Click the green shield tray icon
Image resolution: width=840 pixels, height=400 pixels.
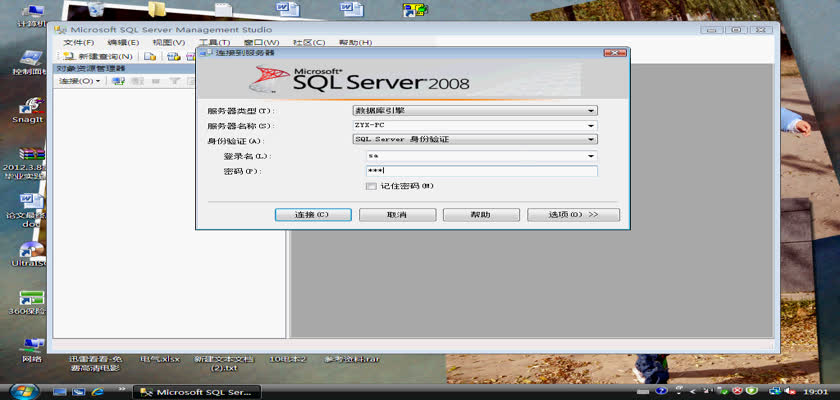click(x=752, y=391)
